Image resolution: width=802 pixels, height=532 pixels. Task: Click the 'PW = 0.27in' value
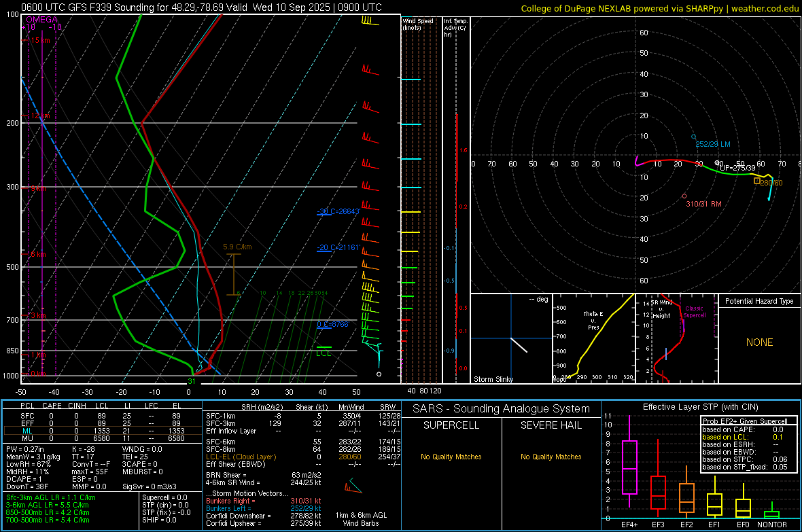24,449
